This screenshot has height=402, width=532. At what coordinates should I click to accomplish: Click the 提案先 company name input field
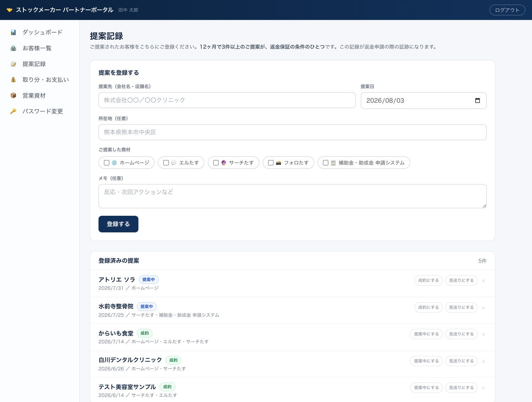pyautogui.click(x=227, y=100)
